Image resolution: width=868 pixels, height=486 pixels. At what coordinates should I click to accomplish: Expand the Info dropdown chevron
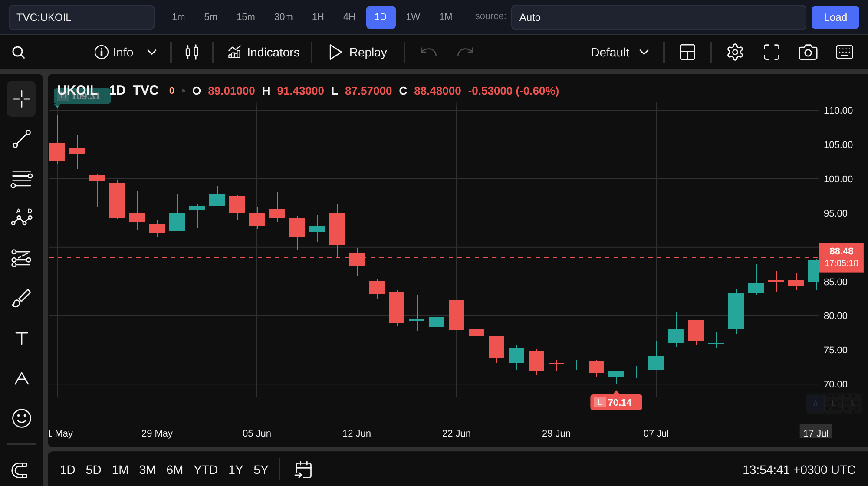point(151,53)
